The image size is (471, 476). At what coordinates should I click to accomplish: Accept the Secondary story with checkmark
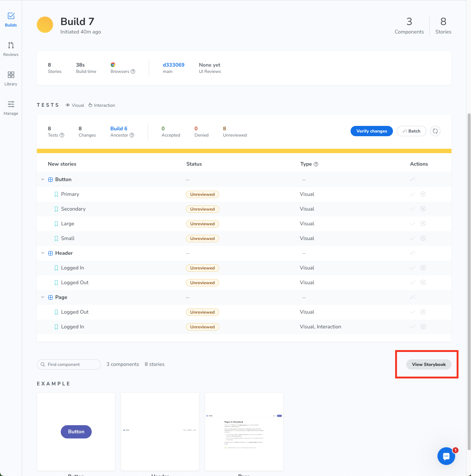(412, 209)
